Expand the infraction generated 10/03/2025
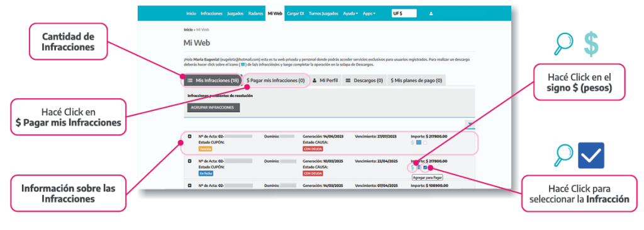 [x=189, y=161]
